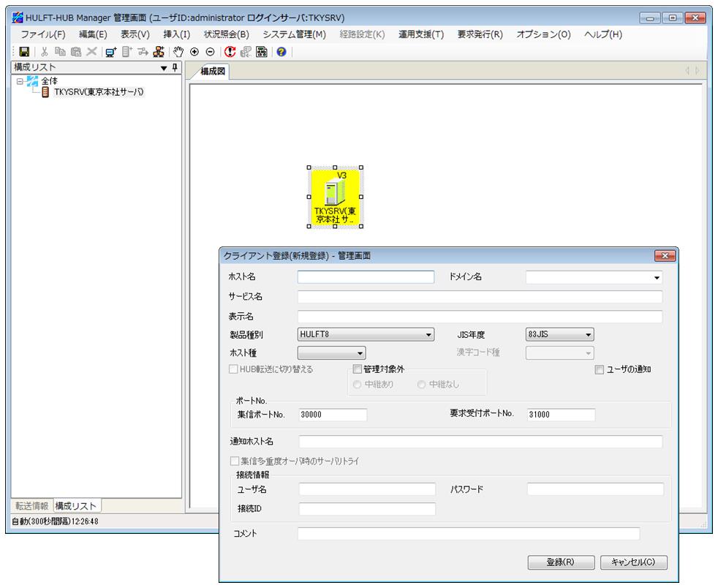The image size is (718, 588).
Task: Click the zoom out minus icon
Action: pos(210,52)
